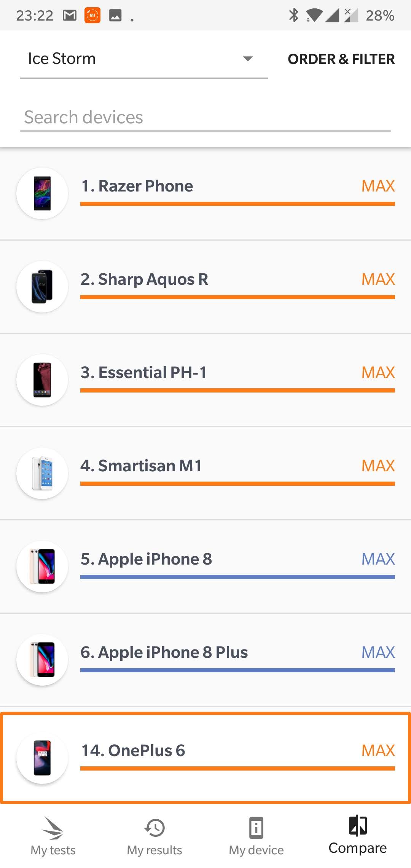
Task: Tap the Gmail notification icon
Action: 70,16
